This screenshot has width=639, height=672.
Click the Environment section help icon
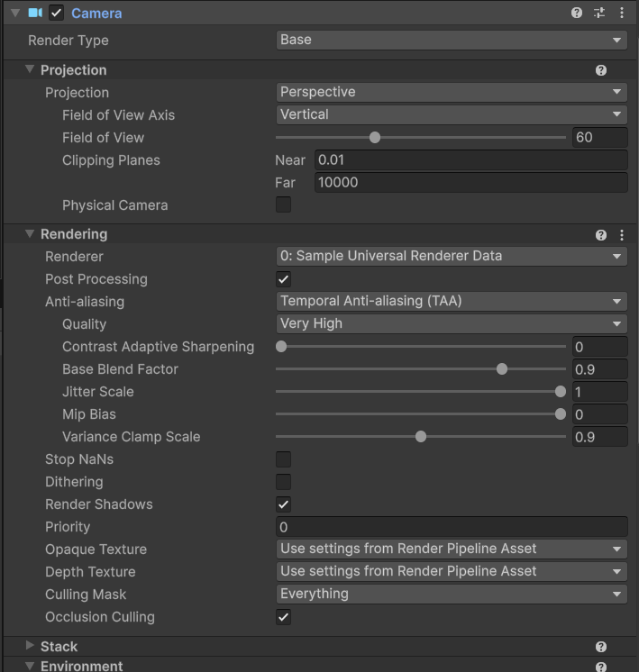point(601,667)
